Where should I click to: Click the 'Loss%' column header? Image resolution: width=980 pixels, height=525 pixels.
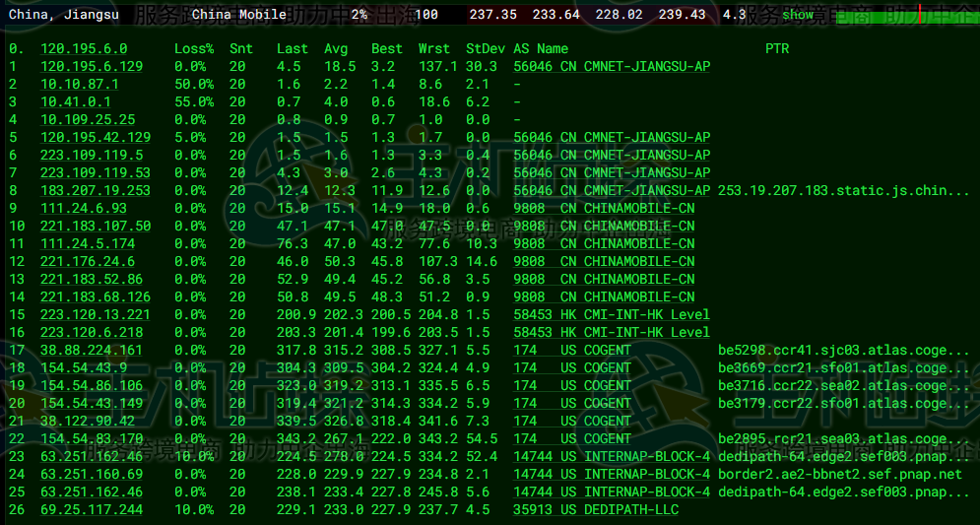pyautogui.click(x=194, y=48)
